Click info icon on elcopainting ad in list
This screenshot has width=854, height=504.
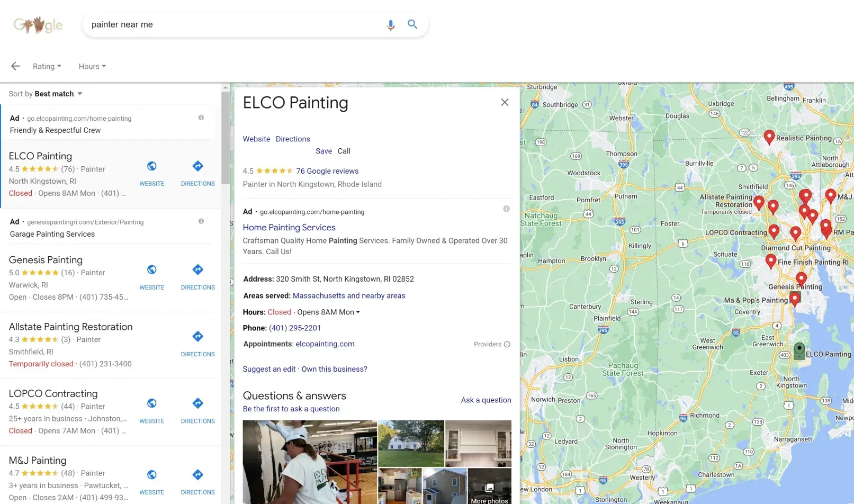pos(201,118)
